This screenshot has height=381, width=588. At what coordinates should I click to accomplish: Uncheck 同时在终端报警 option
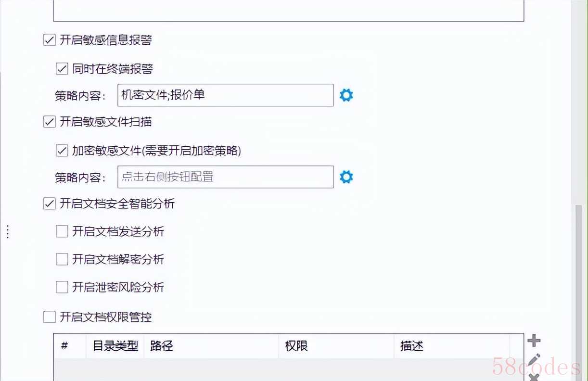62,69
